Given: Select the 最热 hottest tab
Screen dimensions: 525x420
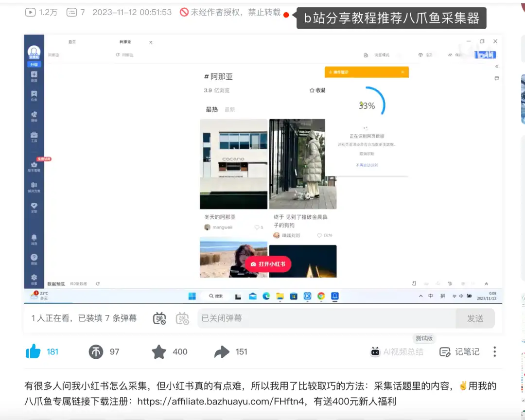Looking at the screenshot, I should click(211, 109).
